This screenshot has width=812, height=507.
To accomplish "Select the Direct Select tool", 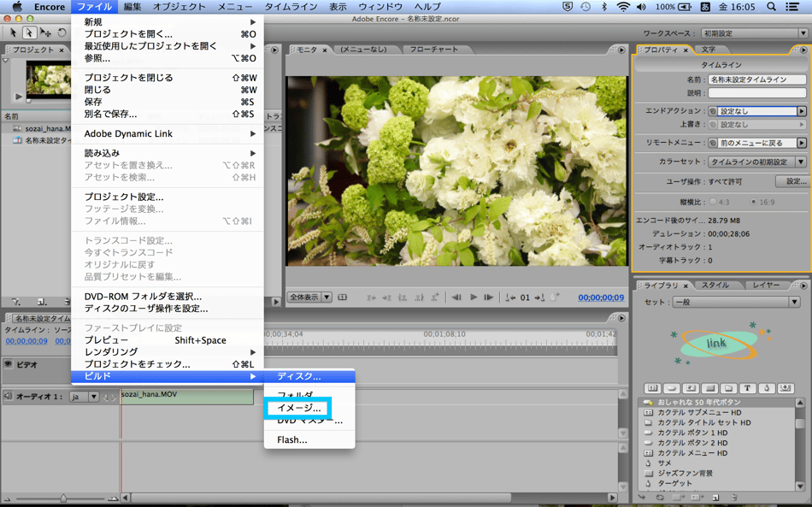I will [29, 32].
